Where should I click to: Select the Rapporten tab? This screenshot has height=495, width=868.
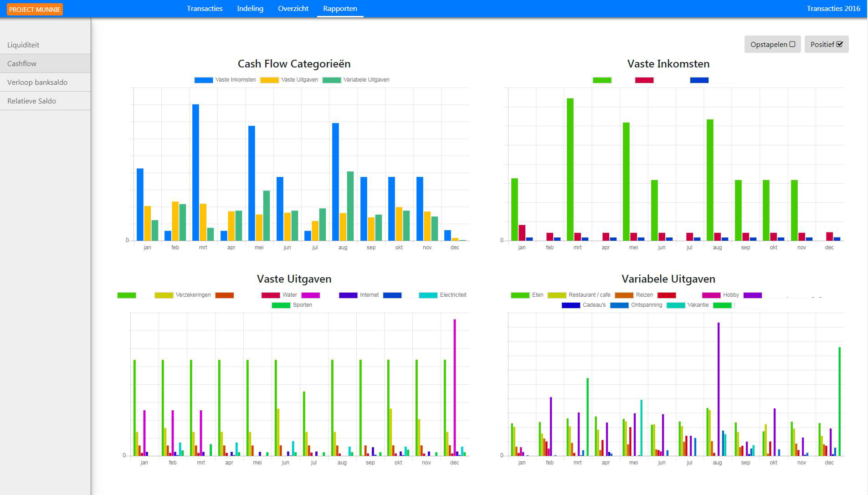click(x=340, y=8)
